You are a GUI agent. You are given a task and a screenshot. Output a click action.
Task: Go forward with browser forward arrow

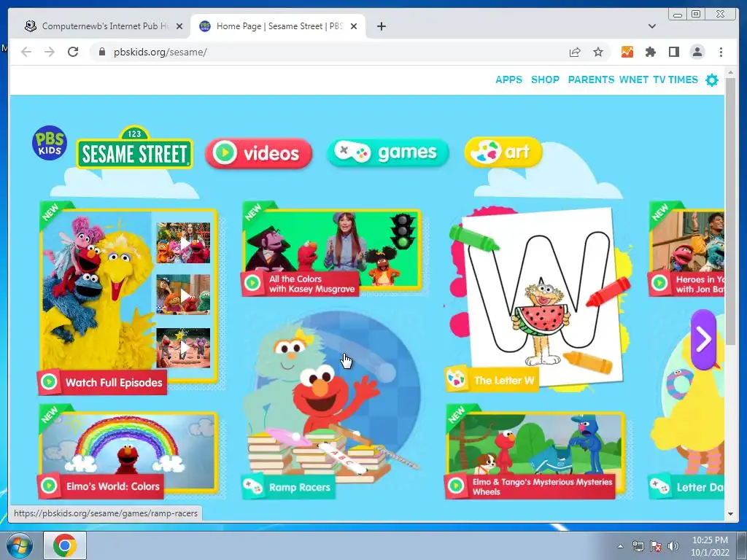[50, 52]
